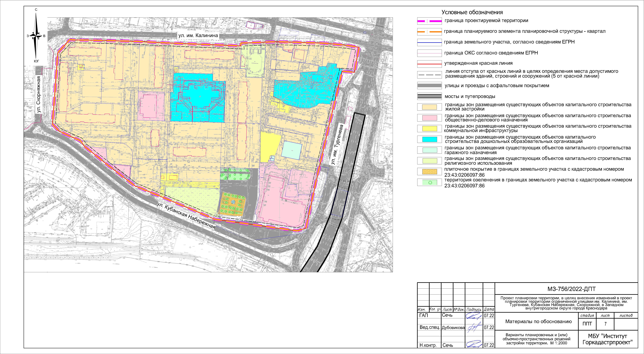The width and height of the screenshot is (644, 354).
Task: Click the pink public-business zone legend swatch
Action: [429, 118]
